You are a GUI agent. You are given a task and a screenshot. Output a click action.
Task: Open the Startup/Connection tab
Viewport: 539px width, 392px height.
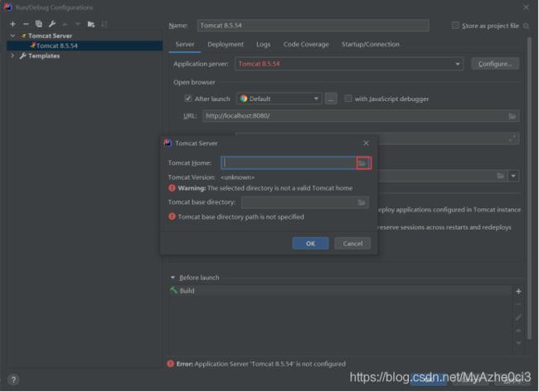tap(370, 44)
